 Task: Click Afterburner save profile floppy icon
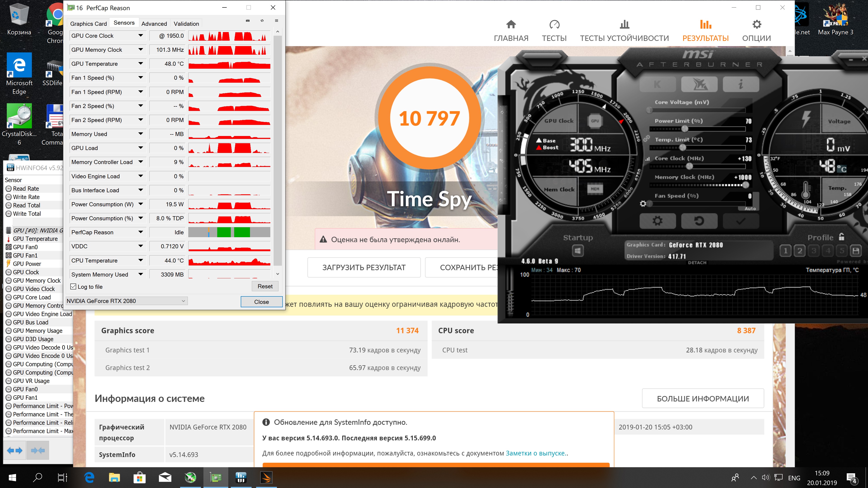pos(856,251)
